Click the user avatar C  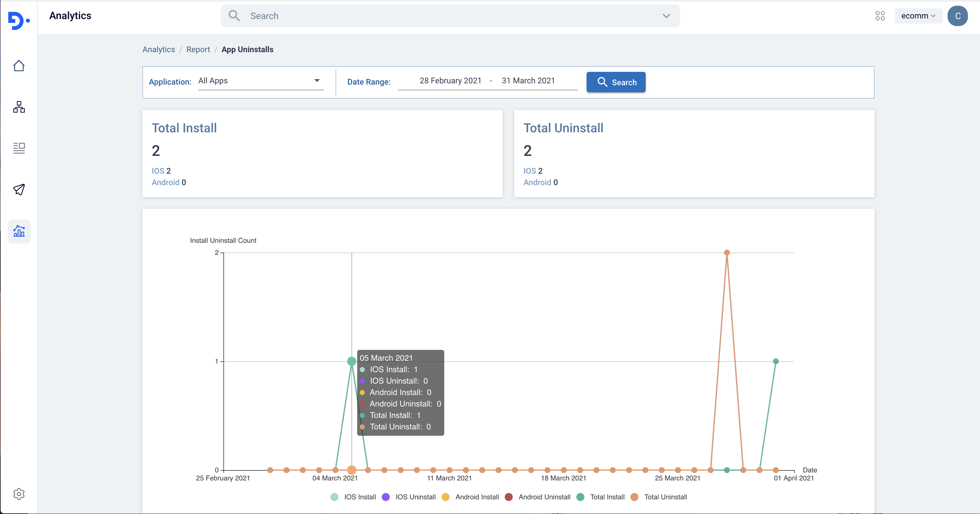[957, 16]
